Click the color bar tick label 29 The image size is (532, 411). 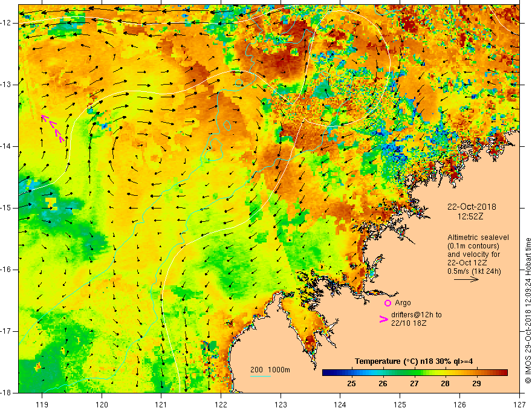[x=476, y=384]
